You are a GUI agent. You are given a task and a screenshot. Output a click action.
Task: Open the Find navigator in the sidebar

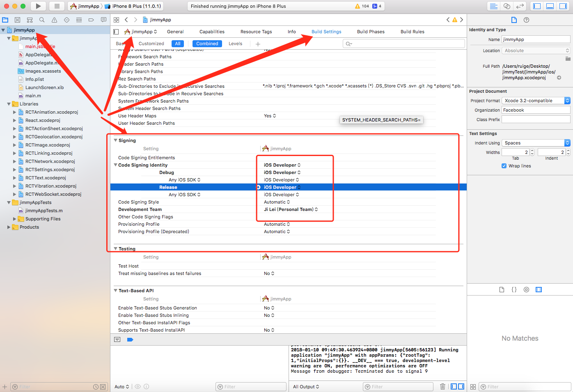pyautogui.click(x=41, y=19)
